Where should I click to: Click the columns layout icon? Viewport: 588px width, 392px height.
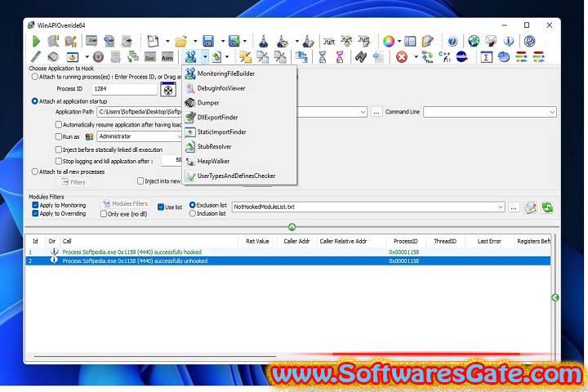pyautogui.click(x=410, y=42)
